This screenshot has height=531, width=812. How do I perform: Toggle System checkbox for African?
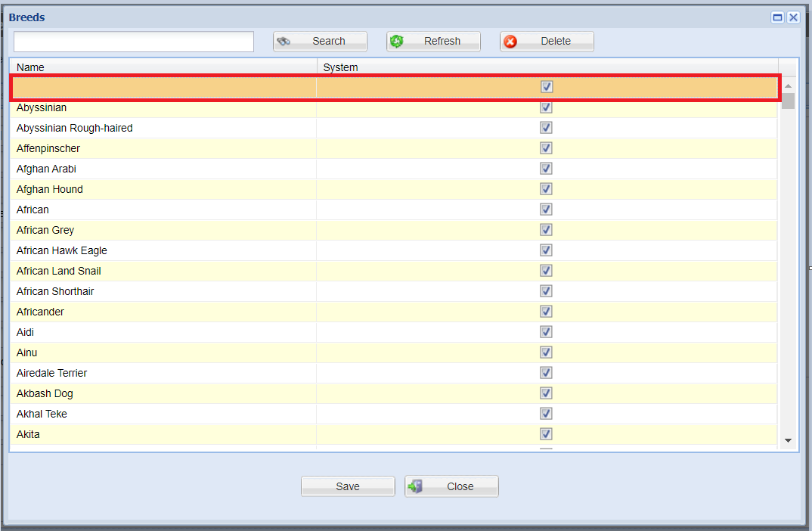[x=546, y=210]
